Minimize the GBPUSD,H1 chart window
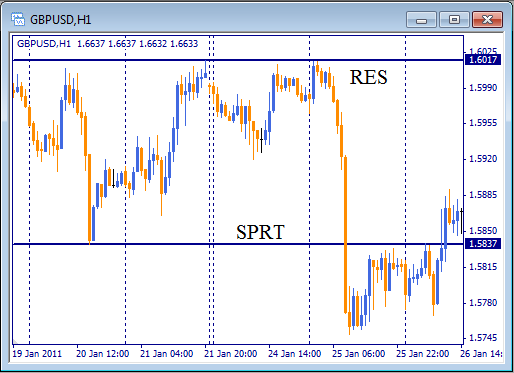 [421, 20]
